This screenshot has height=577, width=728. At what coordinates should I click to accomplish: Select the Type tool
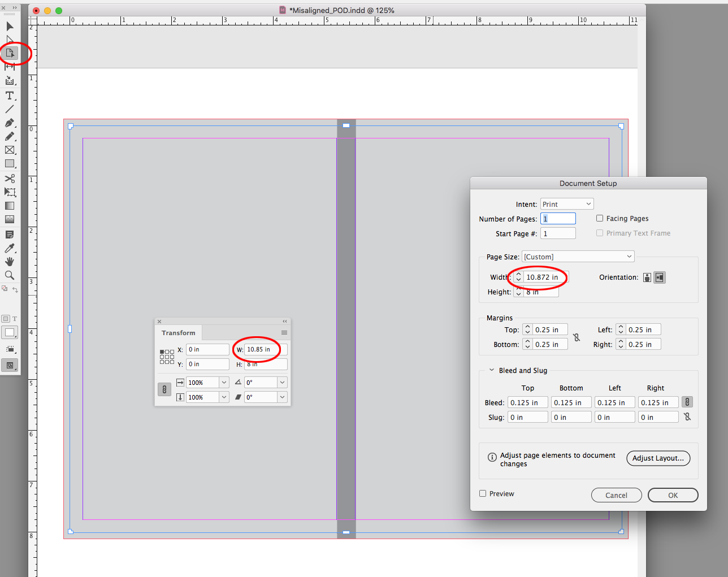[x=9, y=96]
